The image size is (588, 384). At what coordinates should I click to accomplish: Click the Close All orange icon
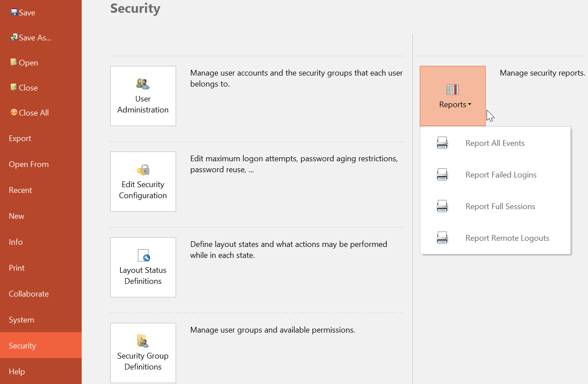(x=14, y=112)
